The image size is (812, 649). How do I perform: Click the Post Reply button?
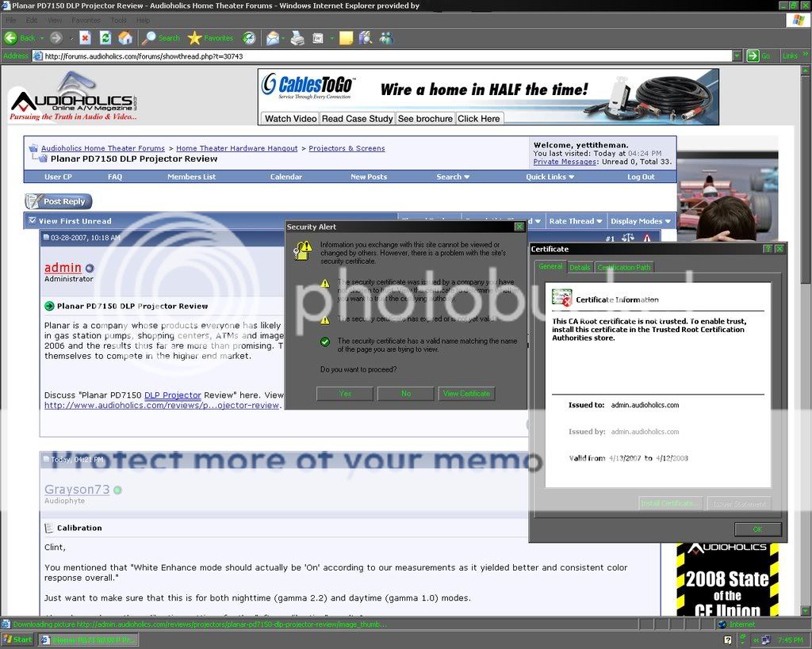click(59, 201)
